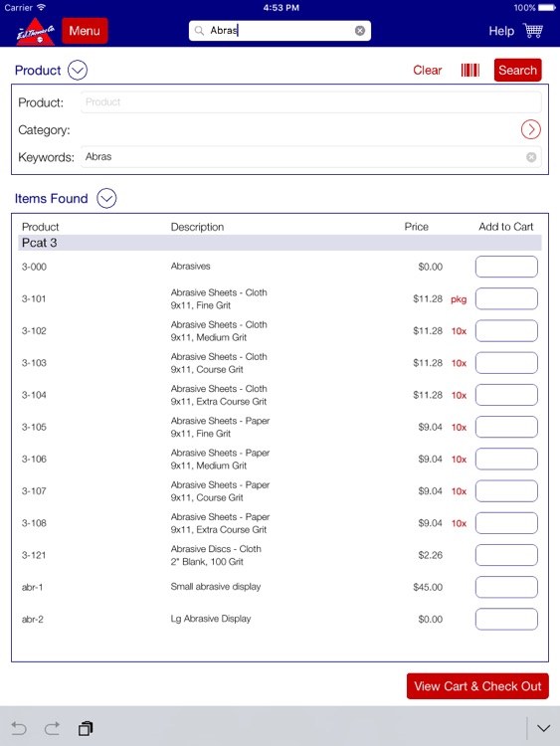Click the undo arrow icon
560x746 pixels.
pos(19,728)
